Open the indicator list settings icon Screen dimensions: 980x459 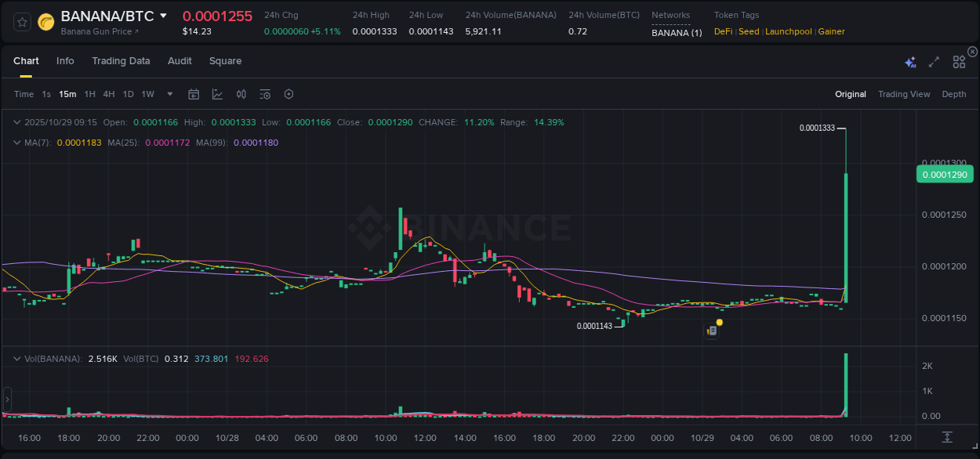click(265, 94)
